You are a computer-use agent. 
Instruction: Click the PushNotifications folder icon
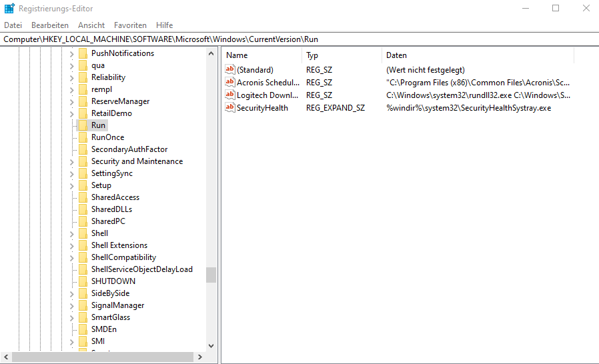click(83, 53)
